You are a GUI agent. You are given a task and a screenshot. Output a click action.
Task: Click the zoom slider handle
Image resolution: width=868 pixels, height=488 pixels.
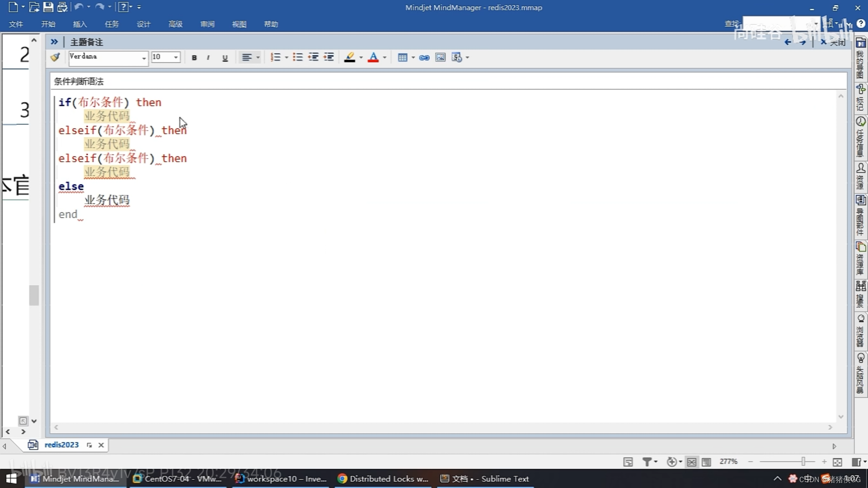(x=803, y=461)
